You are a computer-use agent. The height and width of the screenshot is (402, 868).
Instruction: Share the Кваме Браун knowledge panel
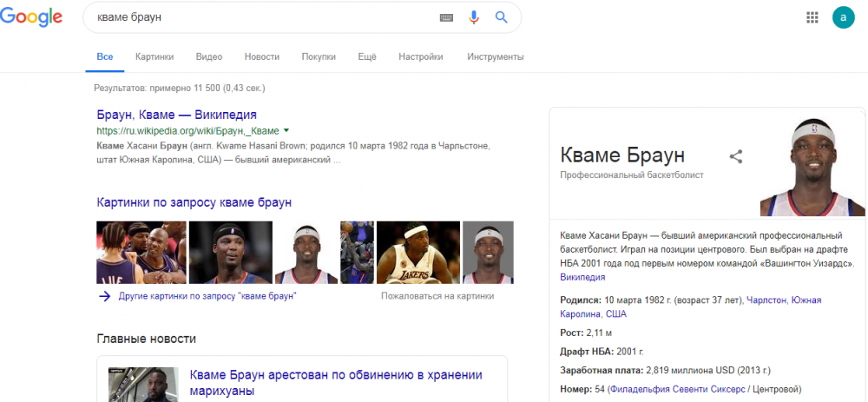click(736, 156)
